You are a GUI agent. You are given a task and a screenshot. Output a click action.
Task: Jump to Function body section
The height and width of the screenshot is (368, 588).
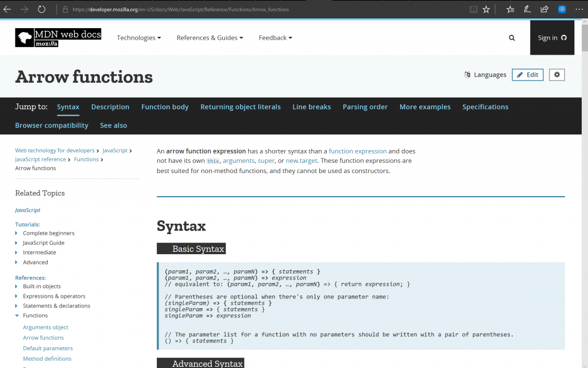pos(165,107)
